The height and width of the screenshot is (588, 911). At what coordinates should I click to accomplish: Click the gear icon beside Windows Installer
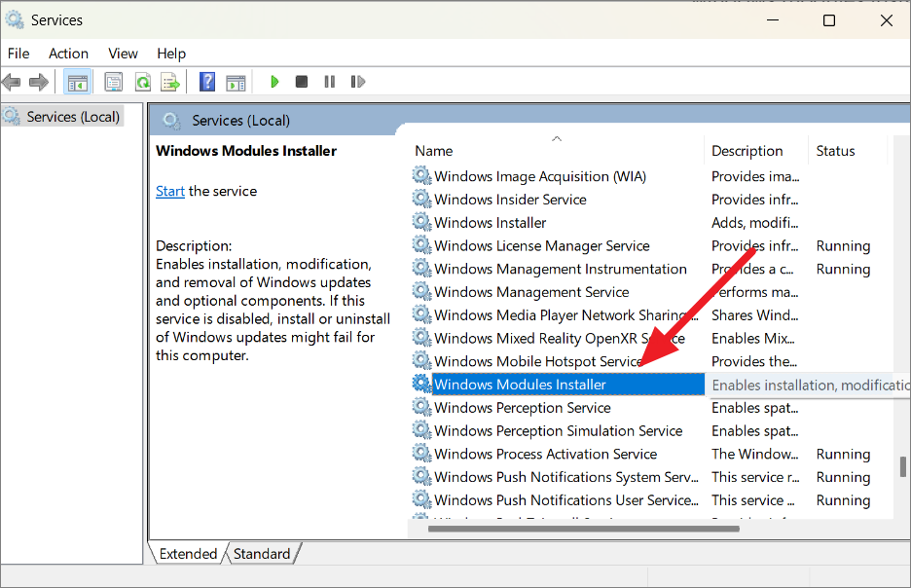click(x=421, y=222)
